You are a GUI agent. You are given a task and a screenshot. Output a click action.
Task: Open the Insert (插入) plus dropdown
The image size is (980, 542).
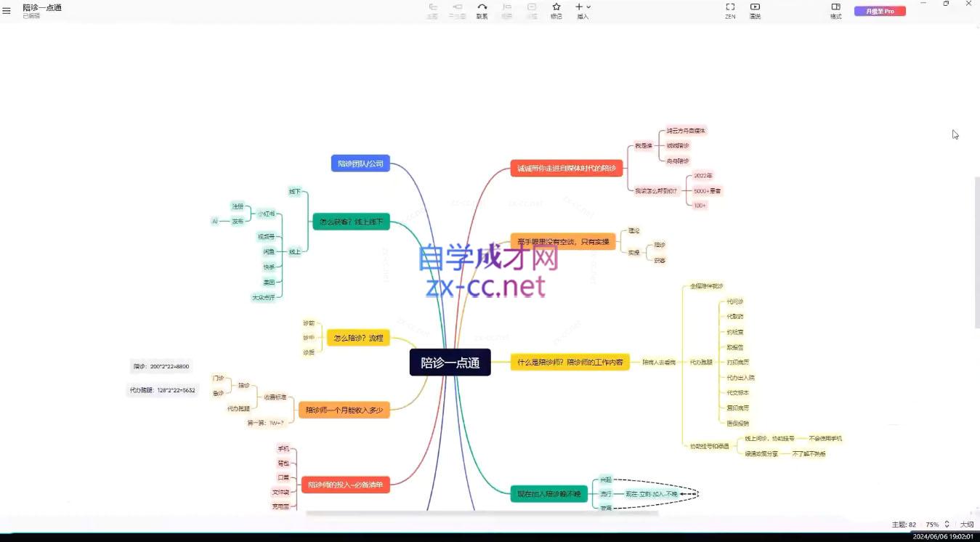coord(583,11)
